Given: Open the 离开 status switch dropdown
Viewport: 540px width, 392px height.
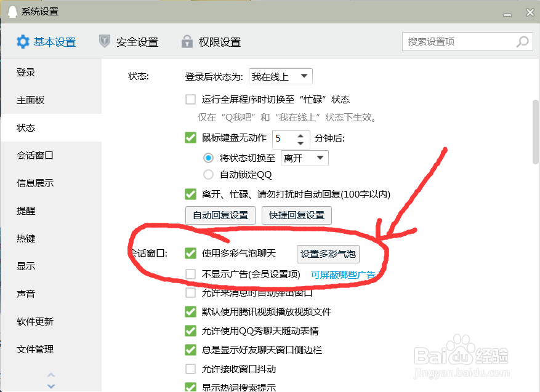Looking at the screenshot, I should pyautogui.click(x=304, y=158).
